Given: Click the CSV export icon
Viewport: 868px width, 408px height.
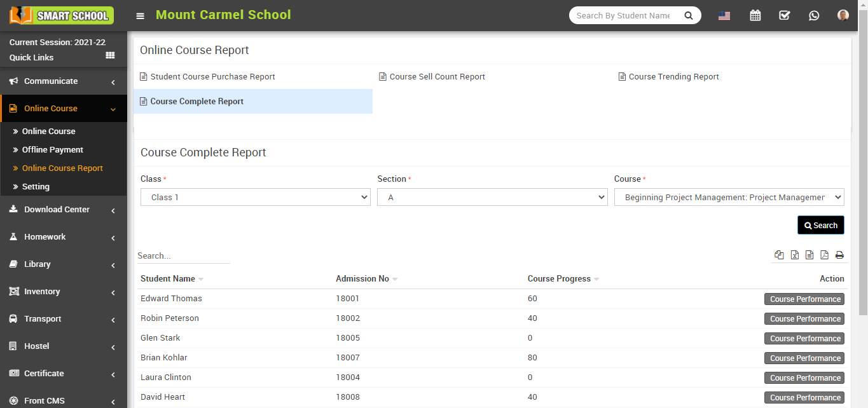Looking at the screenshot, I should (809, 254).
